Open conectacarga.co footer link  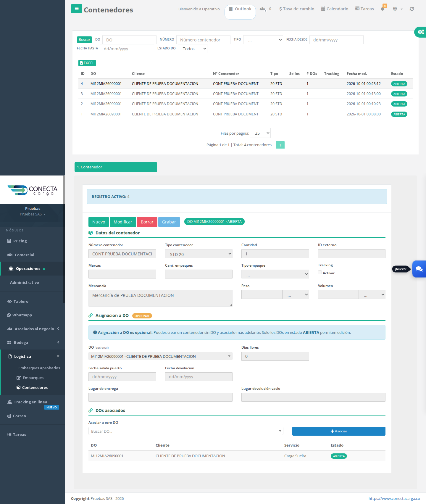coord(394,498)
